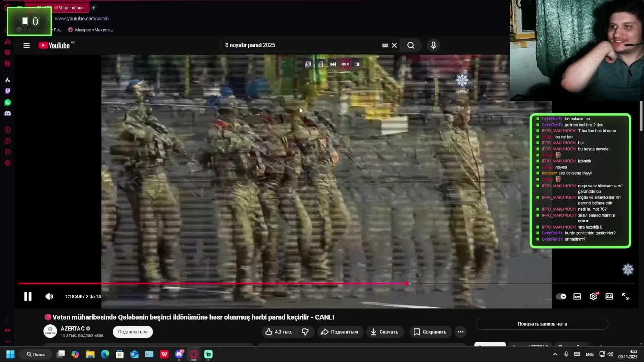
Task: Toggle YouTube autoplay switch
Action: tap(561, 297)
